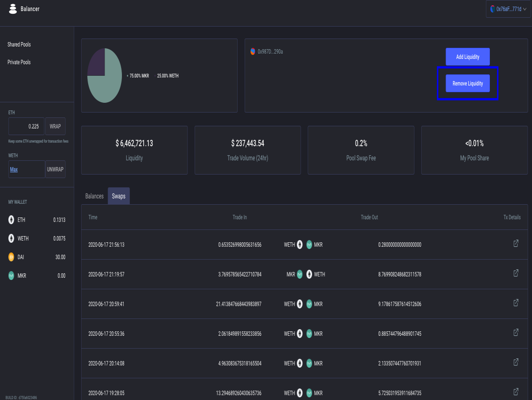Open Shared Pools in the sidebar
Image resolution: width=532 pixels, height=400 pixels.
(19, 45)
